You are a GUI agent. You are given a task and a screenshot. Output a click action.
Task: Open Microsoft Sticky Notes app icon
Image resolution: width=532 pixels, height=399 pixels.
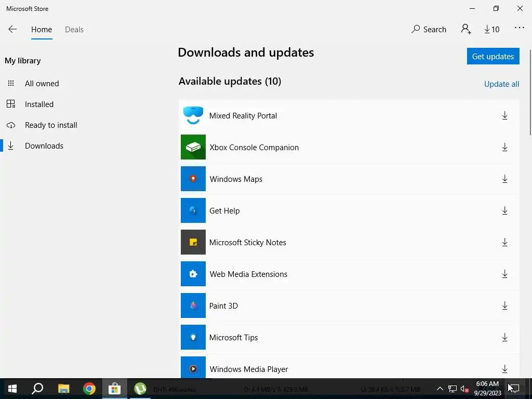(193, 242)
